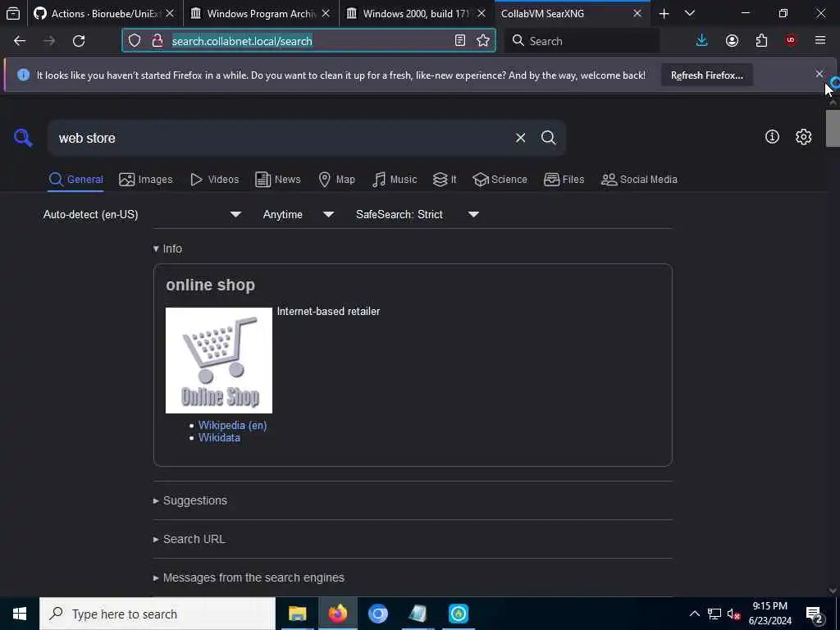Click the Firefox View icon in tab strip
Screen dimensions: 840x630
pyautogui.click(x=13, y=13)
